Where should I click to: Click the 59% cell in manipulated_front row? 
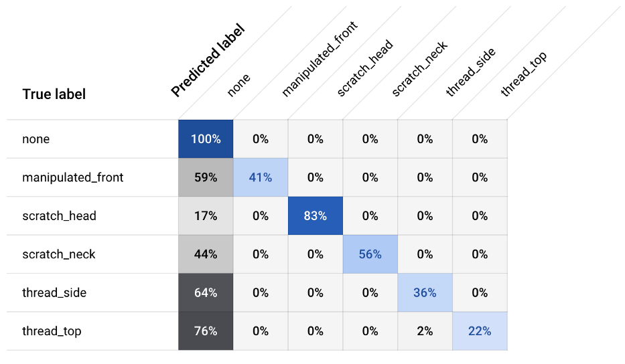tap(206, 178)
